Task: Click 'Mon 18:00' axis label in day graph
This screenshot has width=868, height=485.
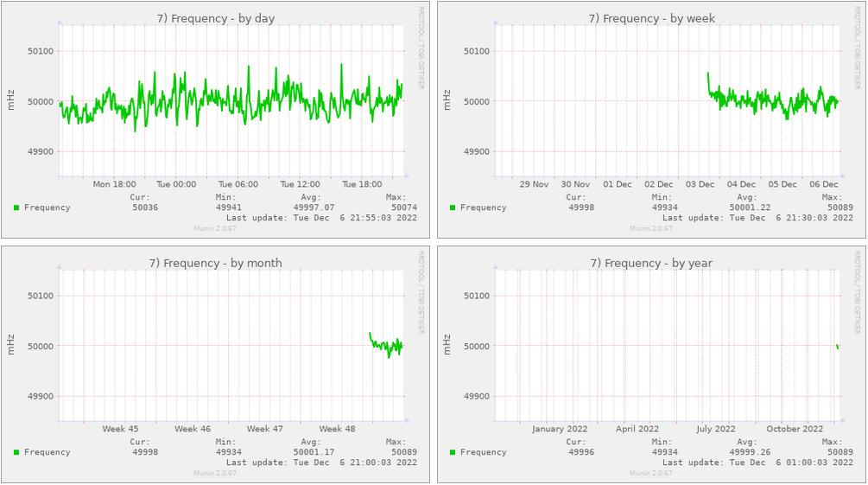Action: tap(114, 184)
